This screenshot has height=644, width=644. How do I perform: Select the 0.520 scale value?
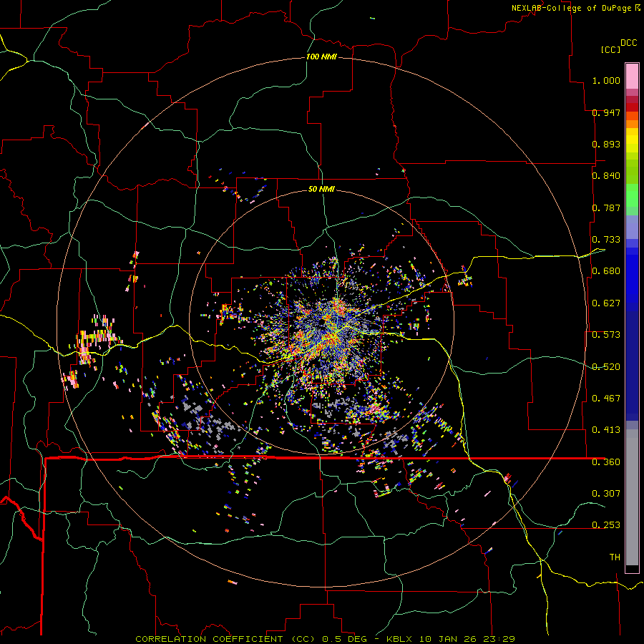click(x=606, y=366)
